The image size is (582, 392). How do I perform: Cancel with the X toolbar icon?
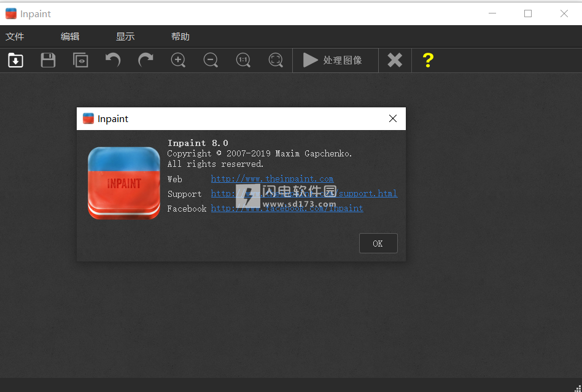(x=395, y=60)
